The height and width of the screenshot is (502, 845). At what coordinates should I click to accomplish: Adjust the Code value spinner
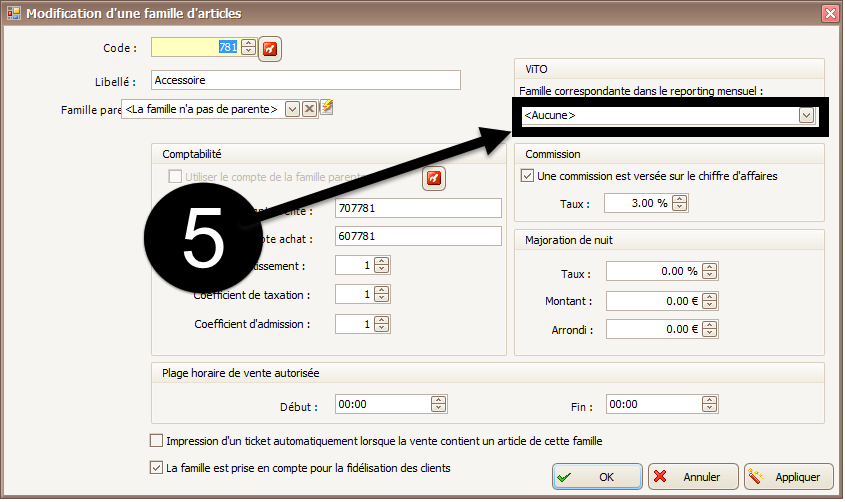coord(248,47)
